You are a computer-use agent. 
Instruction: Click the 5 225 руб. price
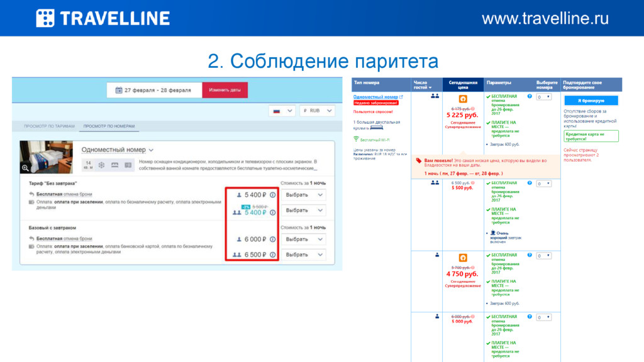coord(462,116)
